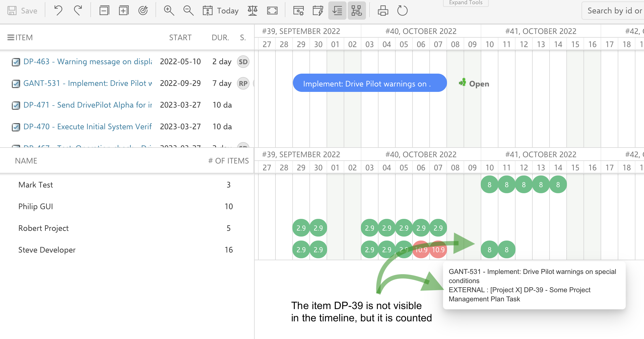Toggle the DP-463 item checkbox

(16, 62)
